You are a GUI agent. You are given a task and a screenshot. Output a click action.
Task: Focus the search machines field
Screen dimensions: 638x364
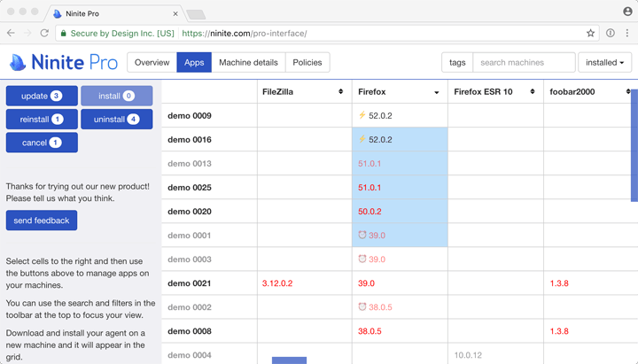(524, 62)
